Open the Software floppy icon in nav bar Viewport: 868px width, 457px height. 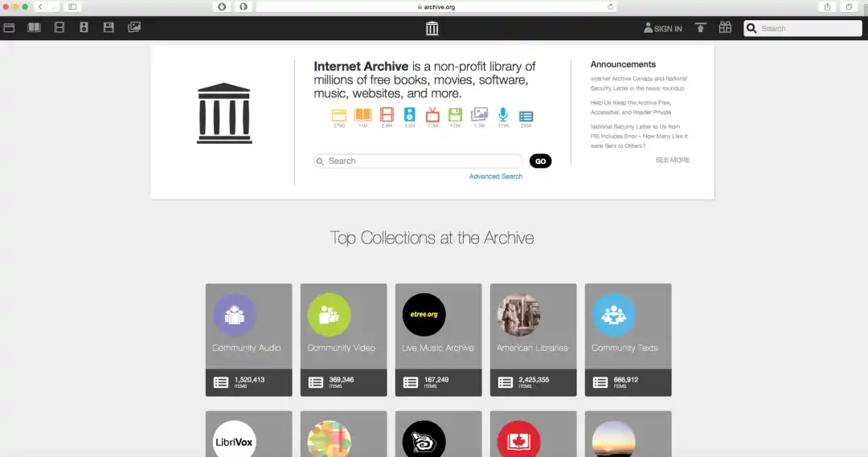[x=108, y=27]
